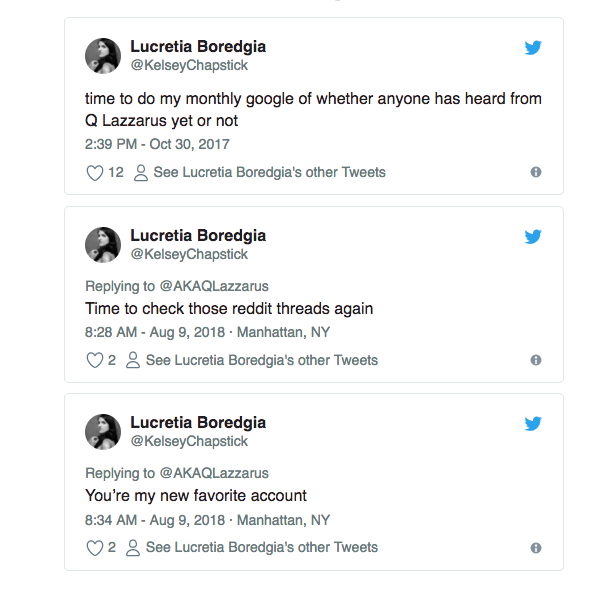Like the tweet about checking reddit threads
604x597 pixels.
click(x=96, y=360)
